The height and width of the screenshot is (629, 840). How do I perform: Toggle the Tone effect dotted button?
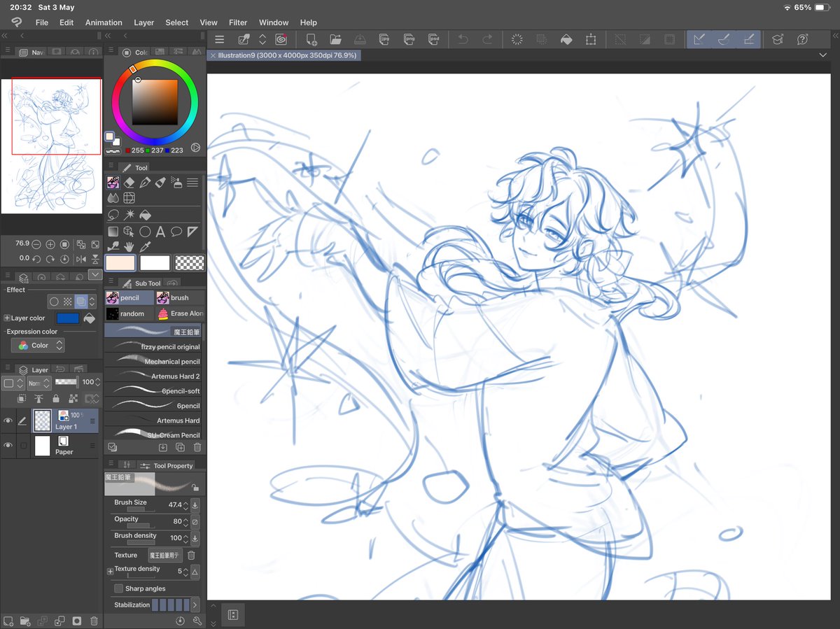point(68,302)
